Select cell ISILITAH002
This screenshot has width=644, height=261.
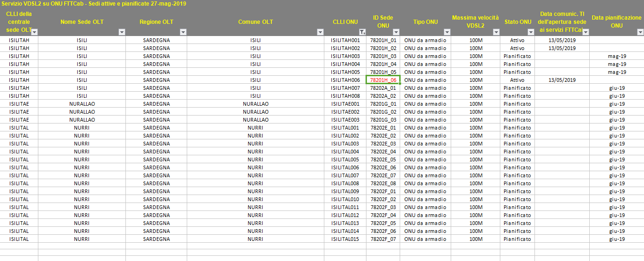(345, 48)
